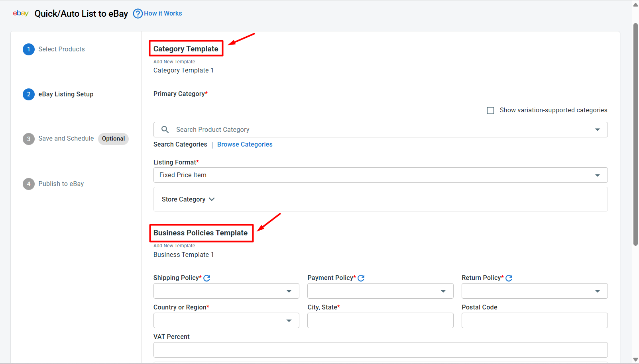The image size is (639, 364).
Task: Focus the City, State field
Action: (380, 321)
